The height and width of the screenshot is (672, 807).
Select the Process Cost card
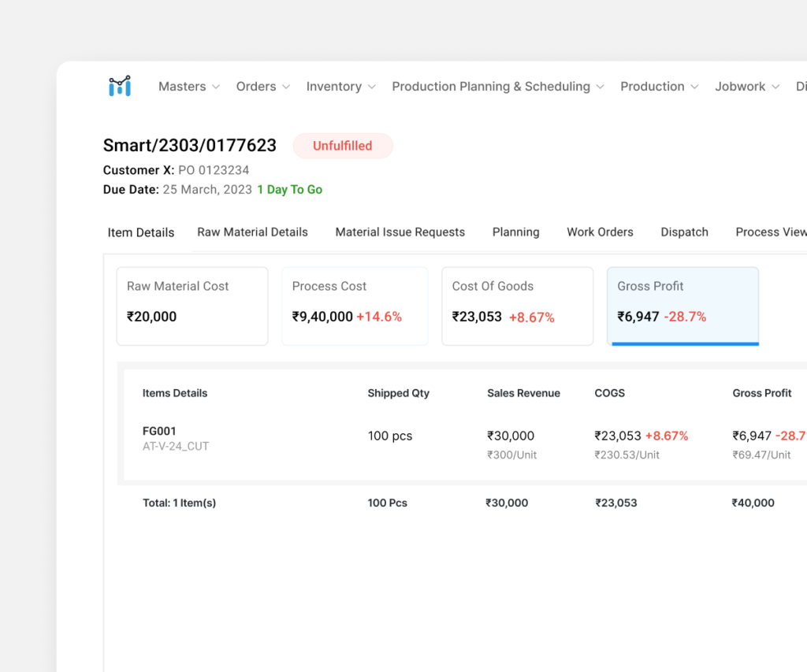click(355, 306)
